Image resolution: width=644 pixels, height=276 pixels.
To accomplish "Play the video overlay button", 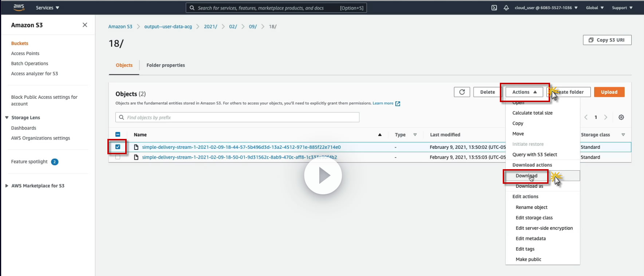I will coord(323,175).
